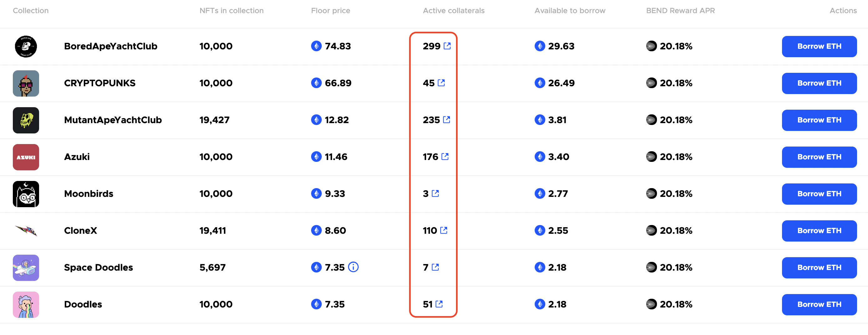Screen dimensions: 868x335
Task: Sort by Floor price column header
Action: (331, 10)
